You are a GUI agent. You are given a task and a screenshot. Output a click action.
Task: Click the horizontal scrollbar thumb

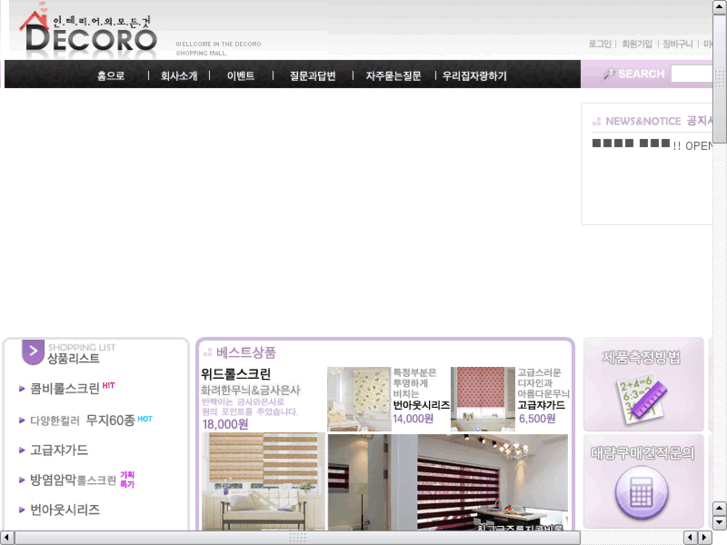297,537
